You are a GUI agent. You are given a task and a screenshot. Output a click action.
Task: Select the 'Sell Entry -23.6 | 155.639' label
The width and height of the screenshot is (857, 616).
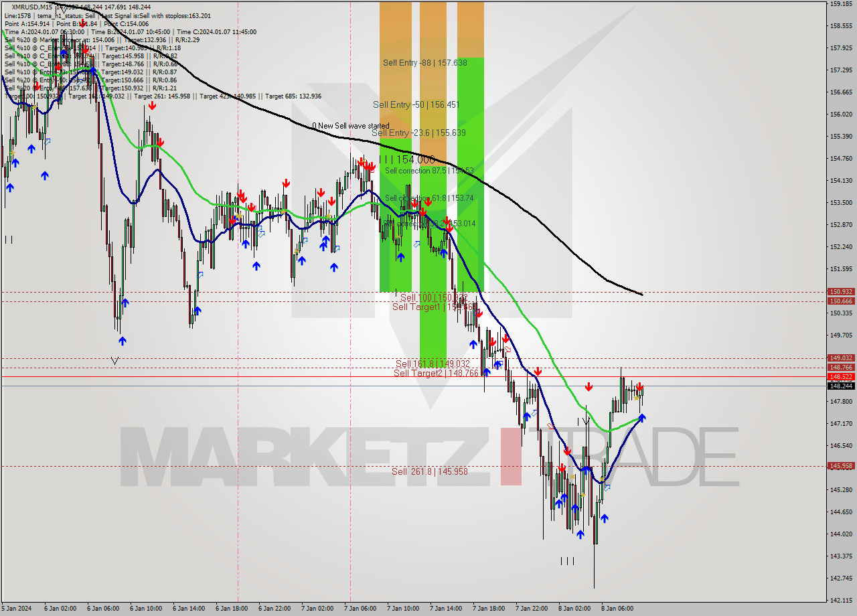(x=419, y=133)
